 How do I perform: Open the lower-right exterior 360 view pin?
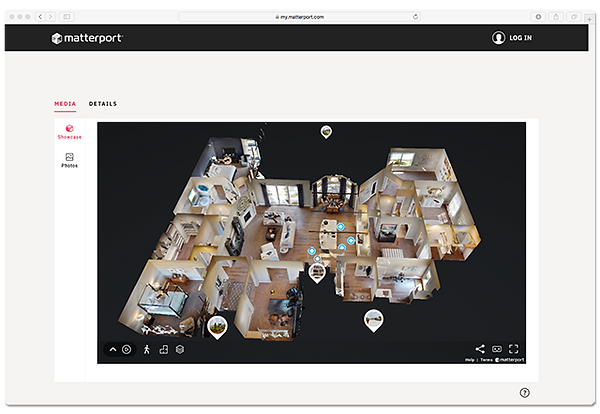pos(373,320)
